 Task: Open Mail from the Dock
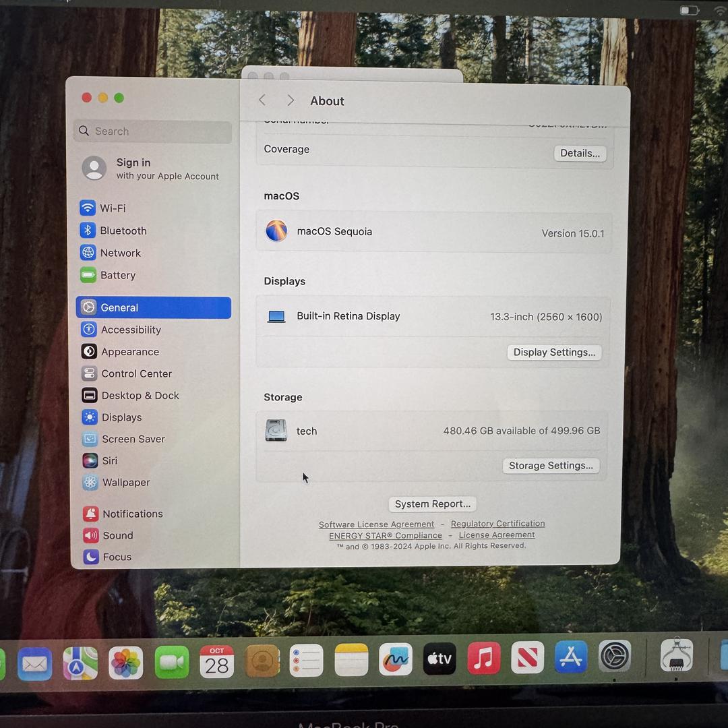click(x=35, y=664)
